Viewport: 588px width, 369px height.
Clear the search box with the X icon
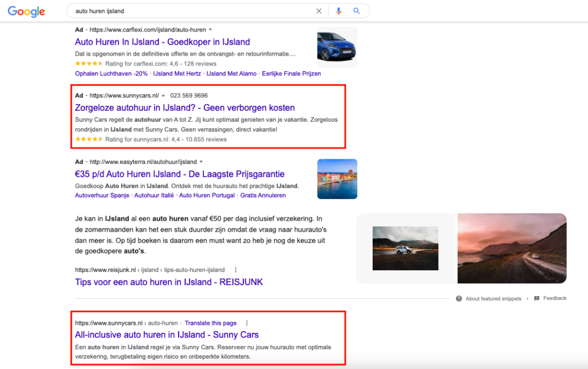[x=319, y=11]
